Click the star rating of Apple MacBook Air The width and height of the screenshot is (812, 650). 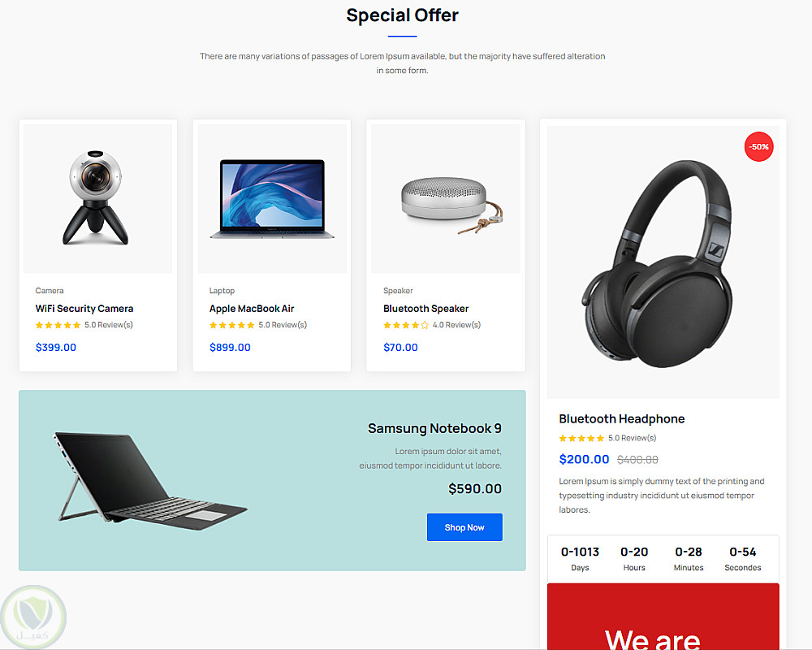coord(232,325)
